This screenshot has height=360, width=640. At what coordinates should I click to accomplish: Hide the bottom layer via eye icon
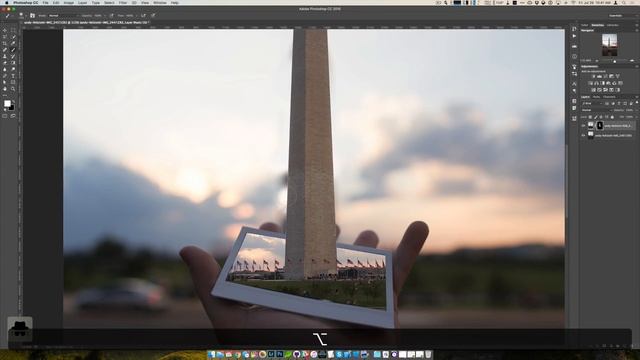pos(583,135)
